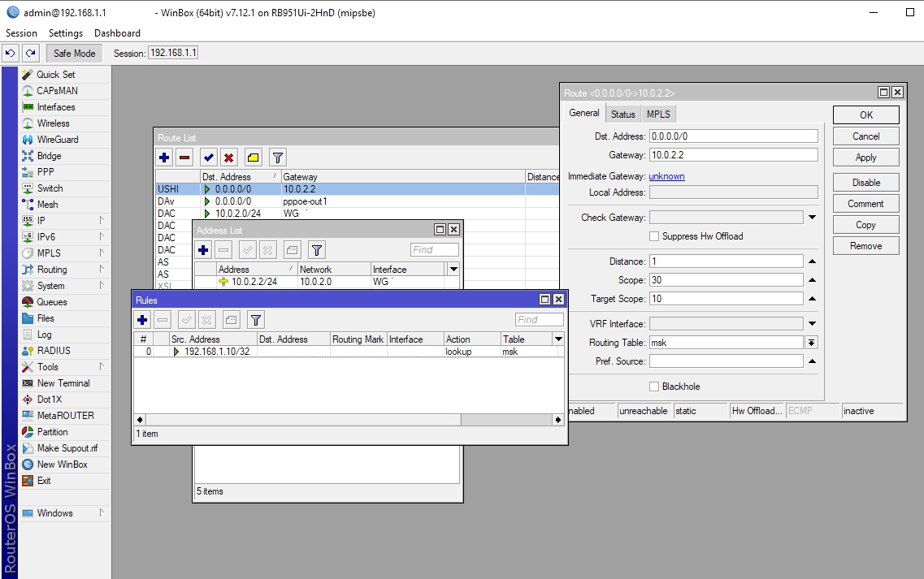Open column dropdown in Address List header
Screen dimensions: 924x579
pyautogui.click(x=453, y=269)
